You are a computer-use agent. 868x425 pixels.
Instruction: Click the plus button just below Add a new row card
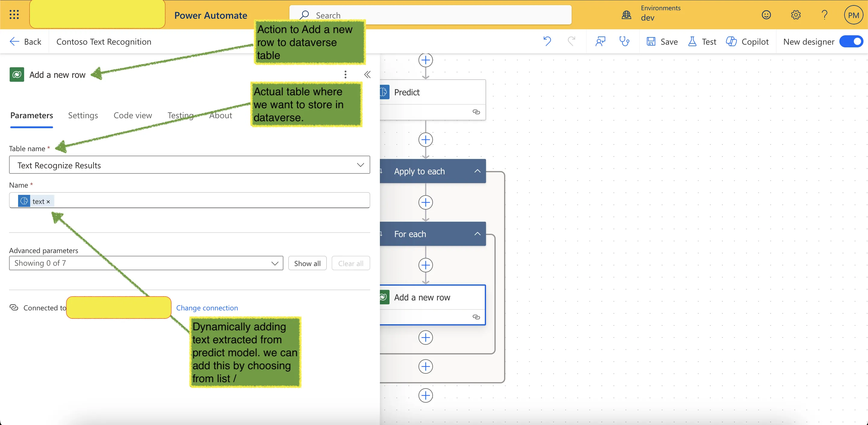tap(426, 338)
